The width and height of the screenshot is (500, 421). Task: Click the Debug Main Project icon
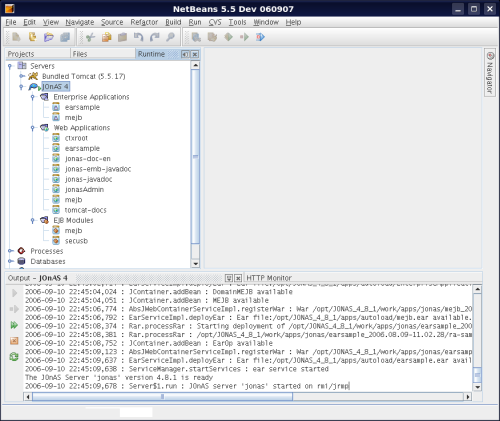point(260,37)
